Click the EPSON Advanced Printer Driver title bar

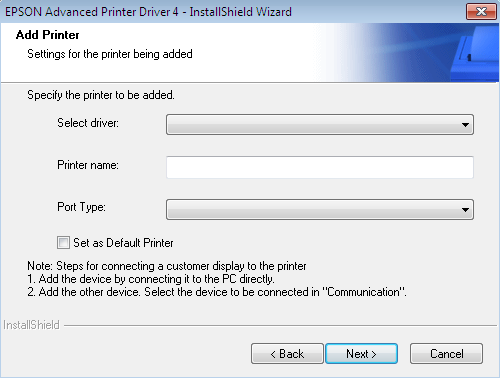[x=148, y=12]
